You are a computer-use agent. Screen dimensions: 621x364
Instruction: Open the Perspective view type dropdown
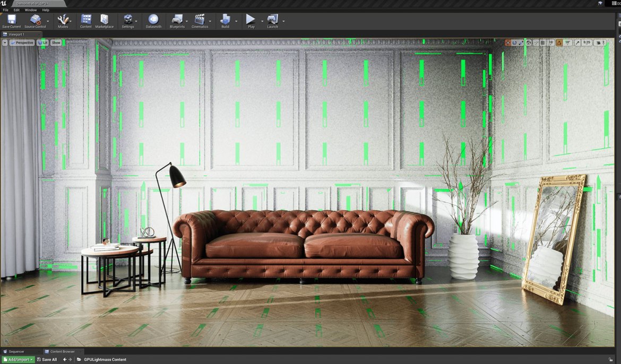tap(22, 42)
